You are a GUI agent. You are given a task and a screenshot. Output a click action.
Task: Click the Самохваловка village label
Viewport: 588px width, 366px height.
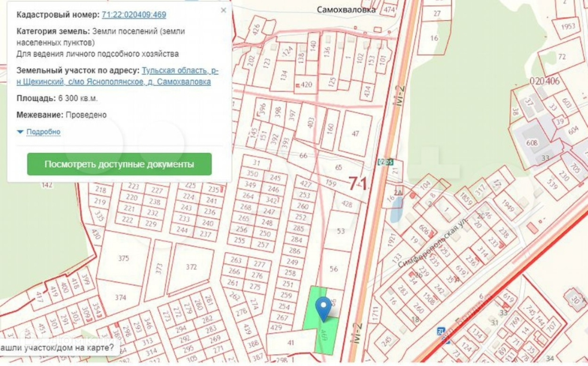346,10
